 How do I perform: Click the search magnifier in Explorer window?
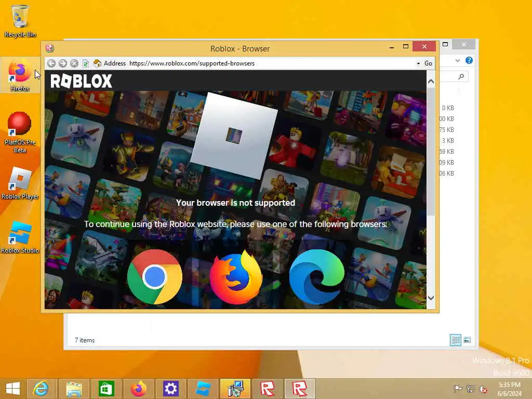(461, 77)
